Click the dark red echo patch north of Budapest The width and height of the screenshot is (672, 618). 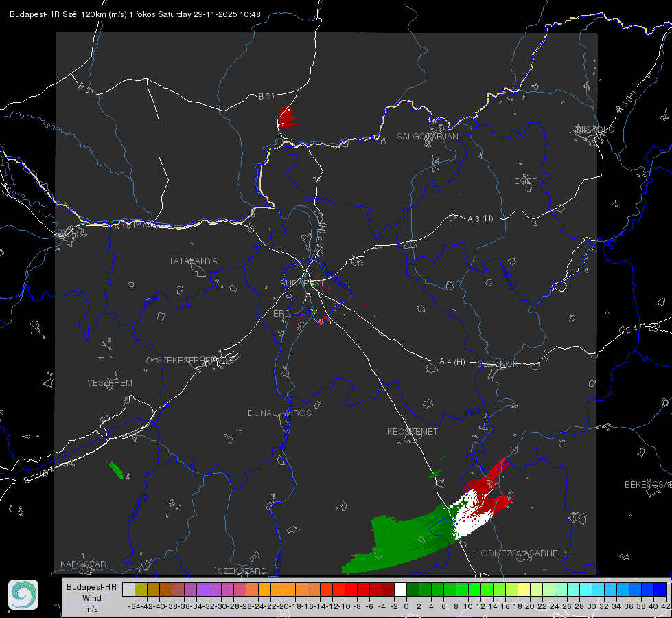287,117
